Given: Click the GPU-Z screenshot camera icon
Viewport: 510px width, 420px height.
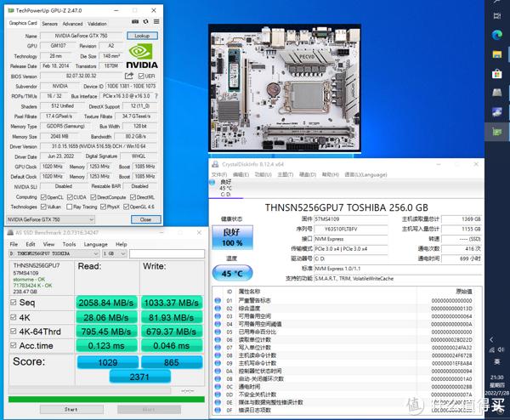Looking at the screenshot, I should (135, 21).
